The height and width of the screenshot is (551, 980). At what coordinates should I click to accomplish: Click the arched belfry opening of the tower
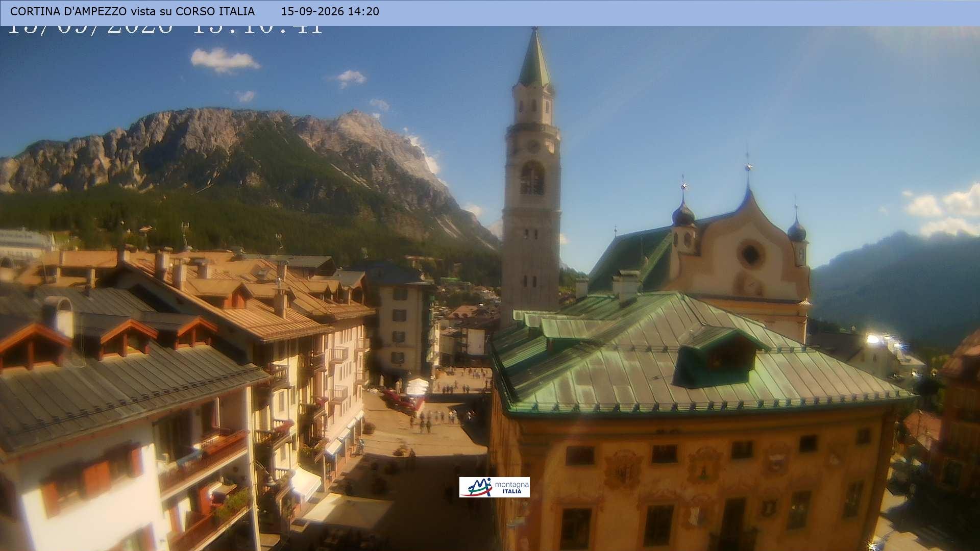pyautogui.click(x=532, y=178)
